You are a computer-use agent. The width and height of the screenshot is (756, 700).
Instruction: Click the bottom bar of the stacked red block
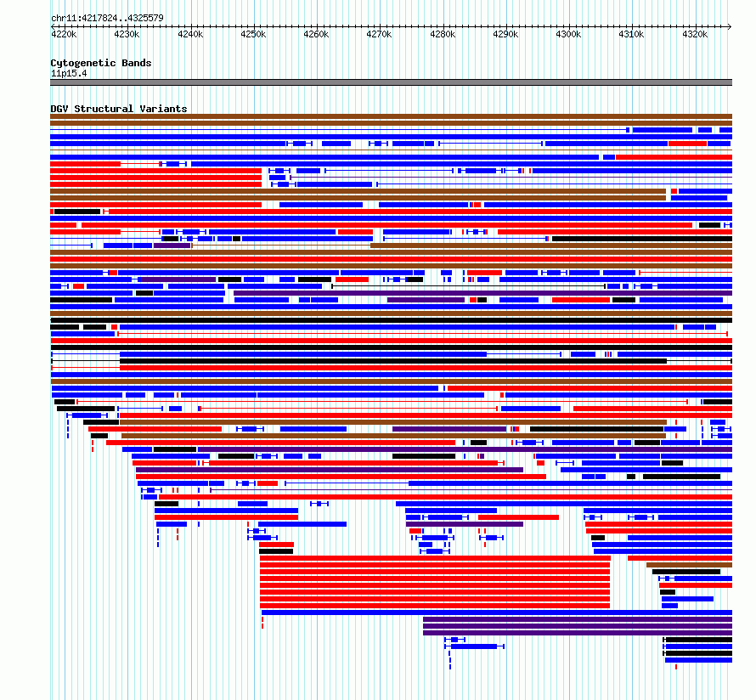435,606
